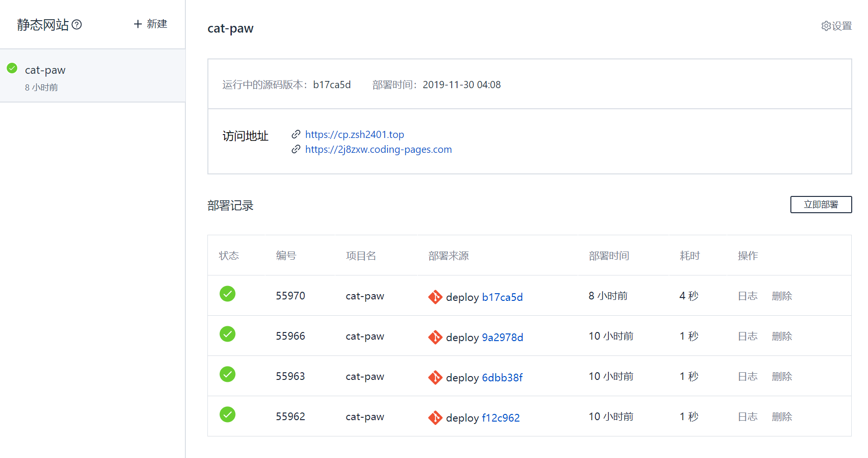Image resolution: width=868 pixels, height=458 pixels.
Task: Click the 新建 plus button
Action: coord(150,24)
